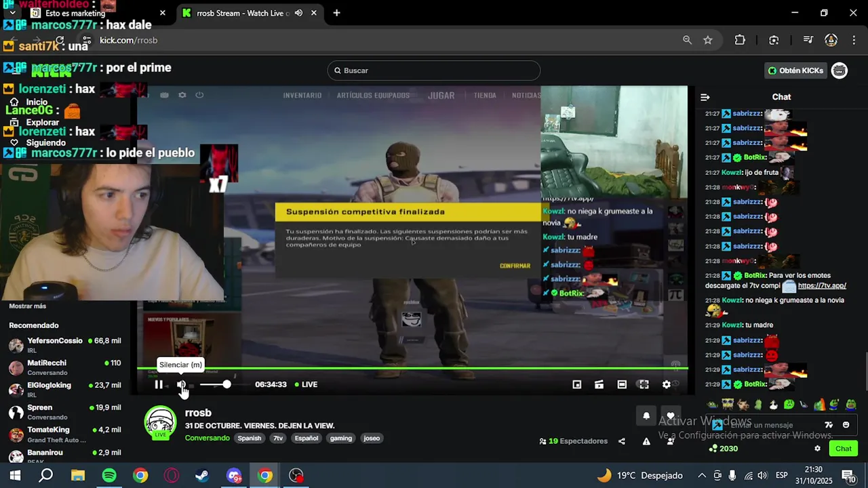Open the chat settings gear
The image size is (868, 488).
(x=817, y=449)
